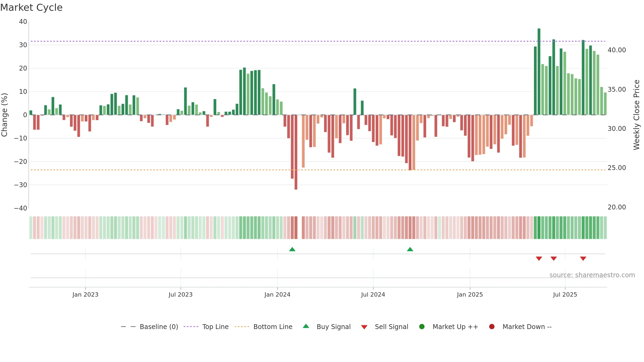Viewport: 644px width, 362px height.
Task: Click the Sell Signal legend triangle icon
Action: [364, 327]
